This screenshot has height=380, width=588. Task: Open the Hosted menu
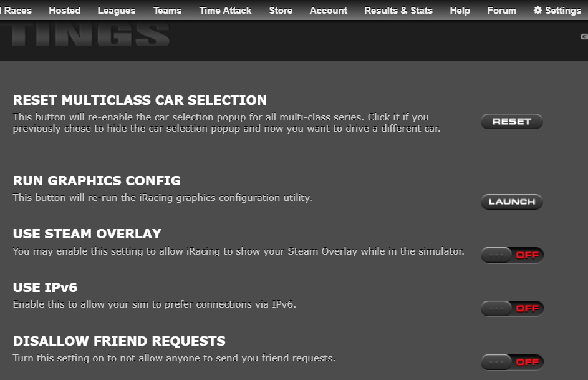tap(64, 11)
